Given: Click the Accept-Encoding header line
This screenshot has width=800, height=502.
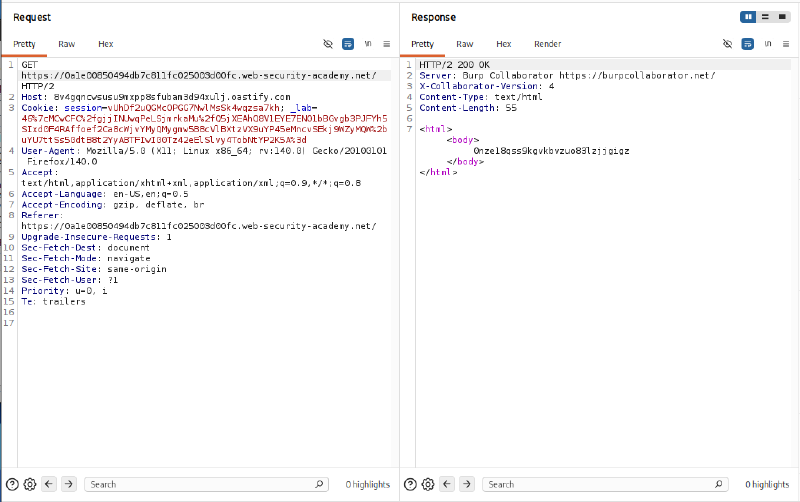Looking at the screenshot, I should [x=113, y=205].
